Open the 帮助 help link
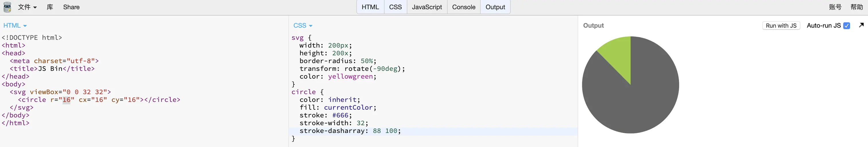Screen dimensions: 868x147 tap(857, 7)
